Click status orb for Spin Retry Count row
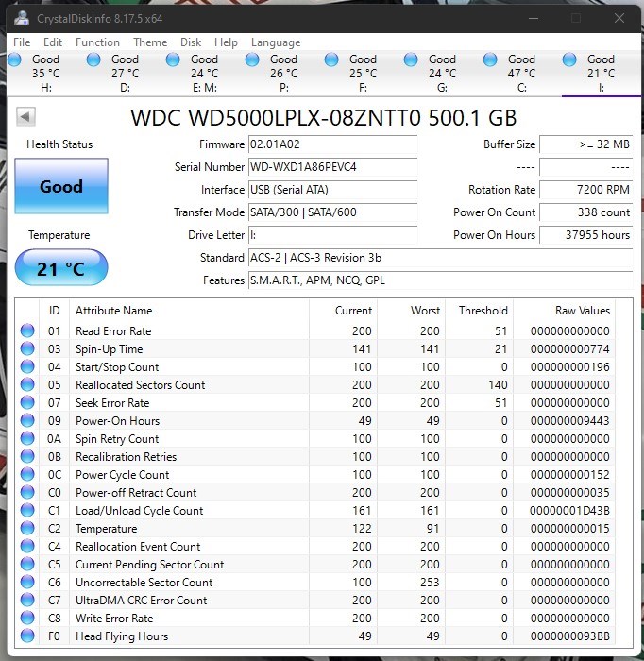644x661 pixels. coord(27,438)
